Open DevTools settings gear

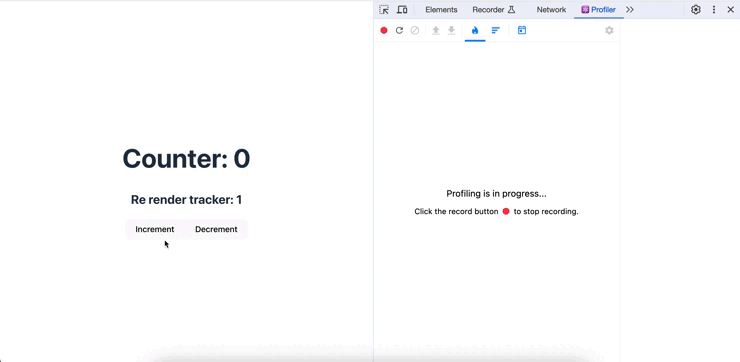point(696,9)
